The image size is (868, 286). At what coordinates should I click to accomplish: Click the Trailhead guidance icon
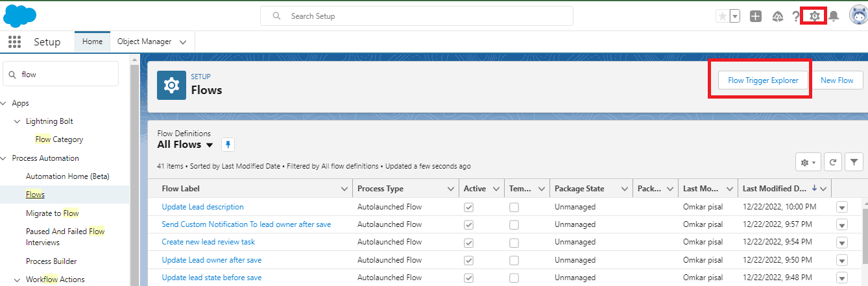(x=777, y=16)
